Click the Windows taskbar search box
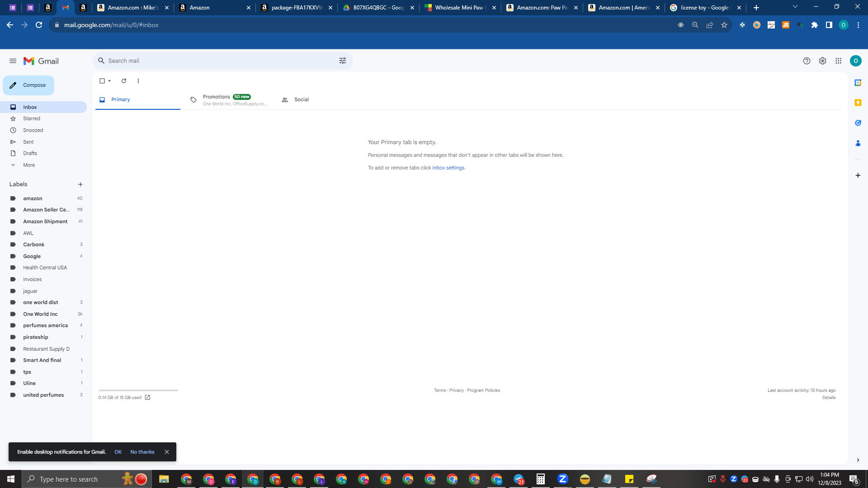Viewport: 868px width, 488px height. 87,479
